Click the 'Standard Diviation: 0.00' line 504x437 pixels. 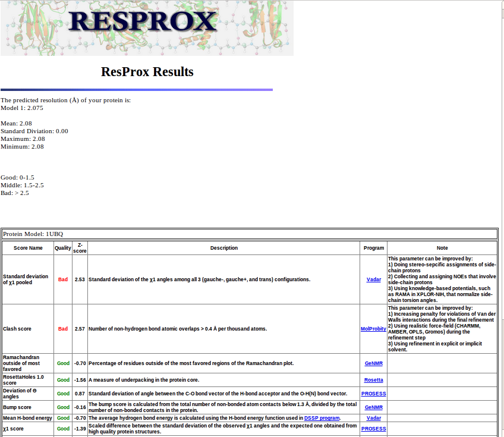34,131
